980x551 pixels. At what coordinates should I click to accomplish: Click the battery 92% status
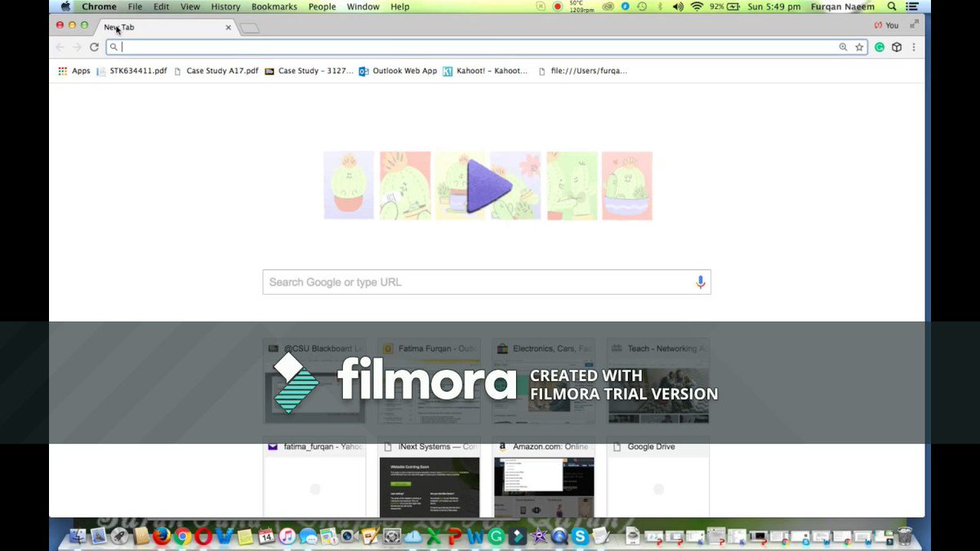[725, 7]
